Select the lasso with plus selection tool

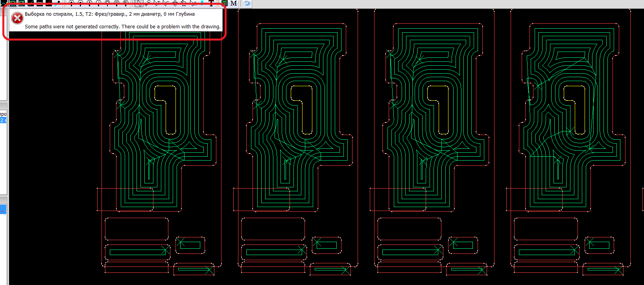tap(148, 3)
